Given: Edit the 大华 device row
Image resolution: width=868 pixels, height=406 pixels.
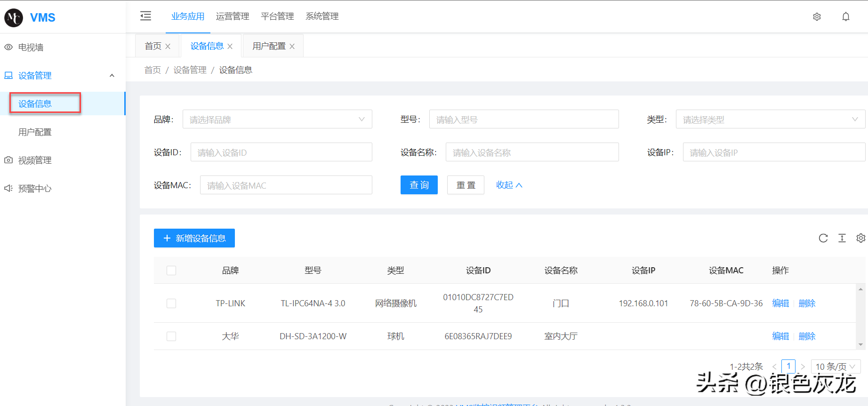Looking at the screenshot, I should point(780,336).
